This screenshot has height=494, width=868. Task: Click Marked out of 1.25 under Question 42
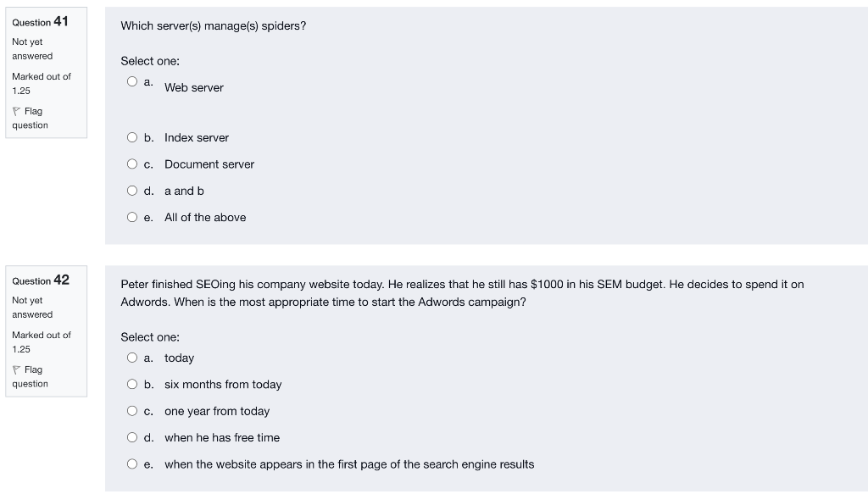(41, 341)
